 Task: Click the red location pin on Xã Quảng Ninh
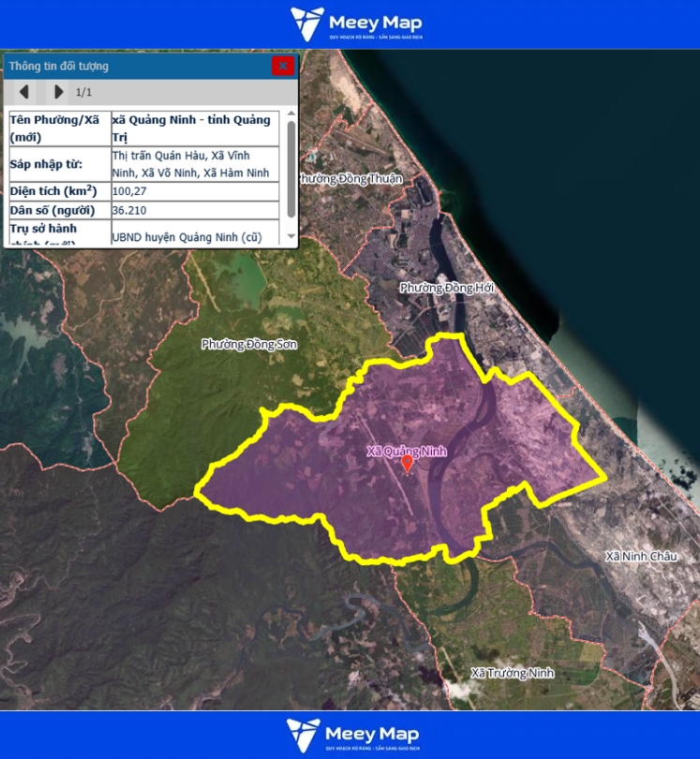click(407, 464)
